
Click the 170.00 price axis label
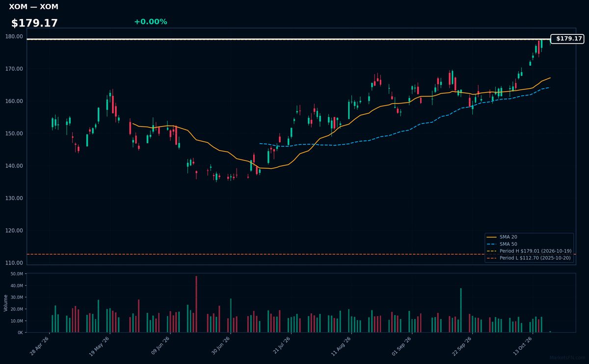click(14, 69)
